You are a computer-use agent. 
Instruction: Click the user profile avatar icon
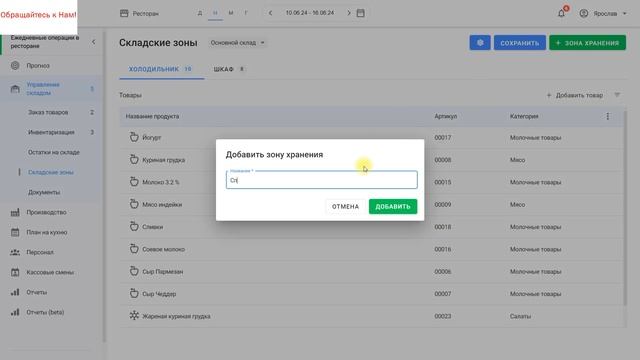(x=584, y=13)
